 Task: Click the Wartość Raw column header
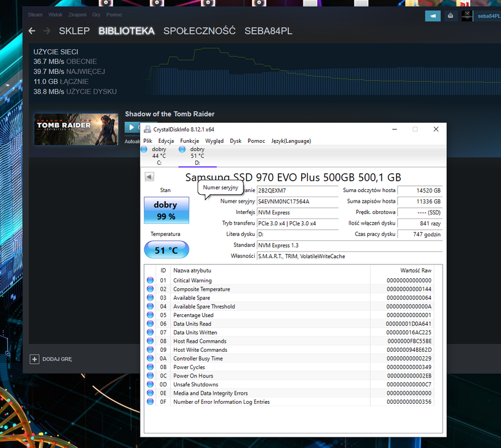[x=401, y=270]
